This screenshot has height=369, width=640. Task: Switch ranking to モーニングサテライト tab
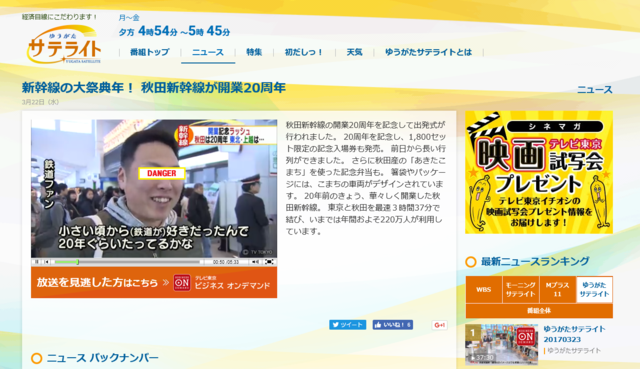[x=520, y=289]
